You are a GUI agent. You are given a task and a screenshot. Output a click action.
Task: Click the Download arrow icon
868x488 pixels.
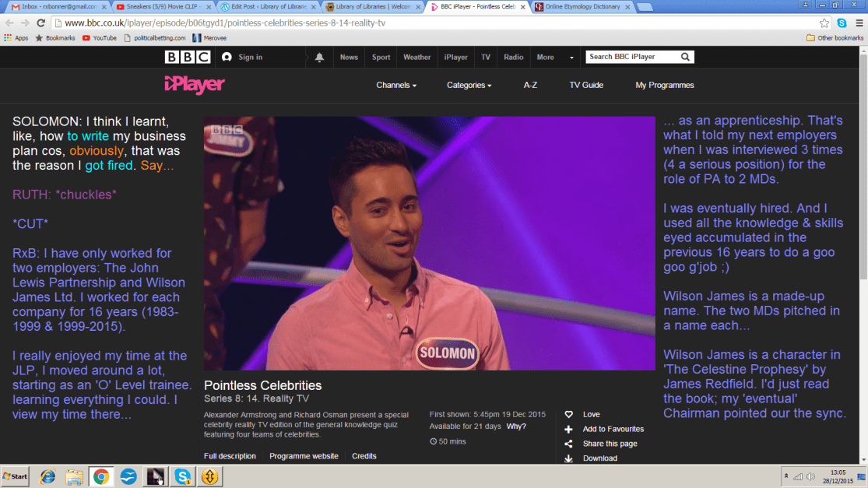(568, 458)
